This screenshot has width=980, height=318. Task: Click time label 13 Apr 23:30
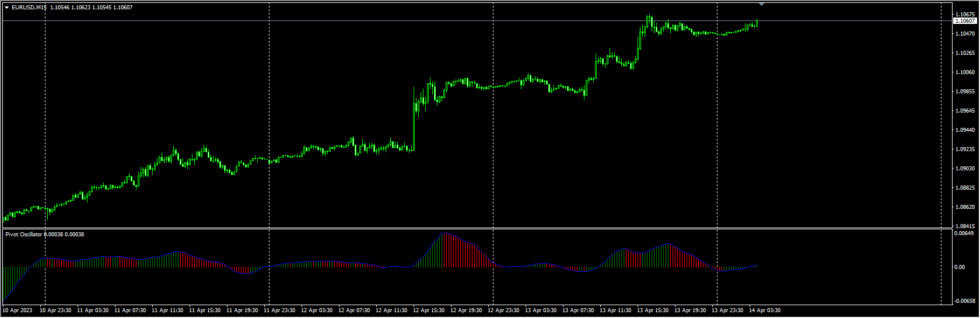point(727,310)
